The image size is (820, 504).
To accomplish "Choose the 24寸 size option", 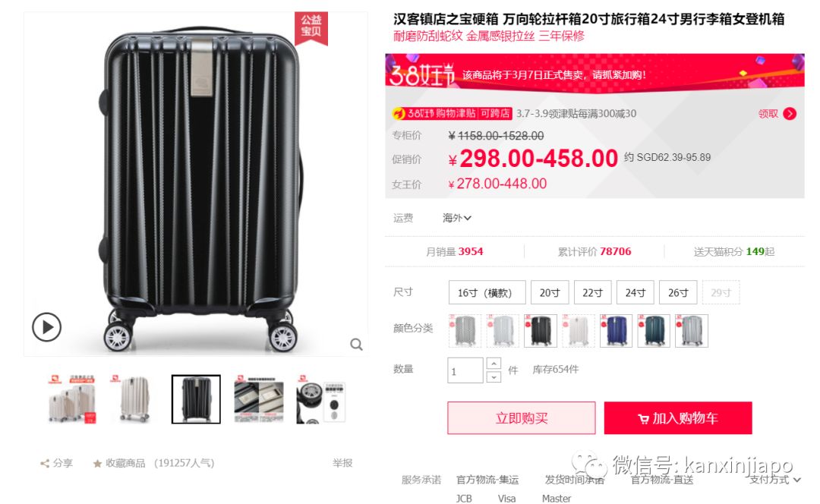I will click(x=635, y=293).
